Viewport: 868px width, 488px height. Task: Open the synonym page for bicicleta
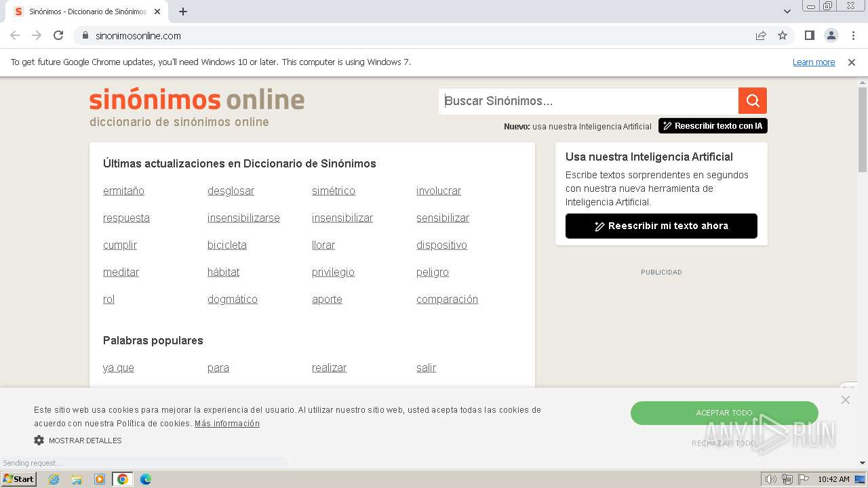(227, 245)
